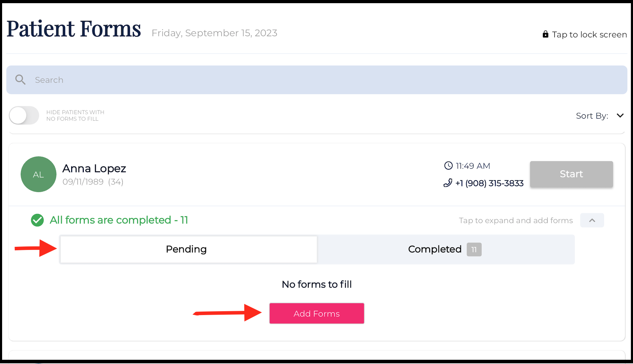
Task: Tap to lock screen text
Action: coord(589,34)
